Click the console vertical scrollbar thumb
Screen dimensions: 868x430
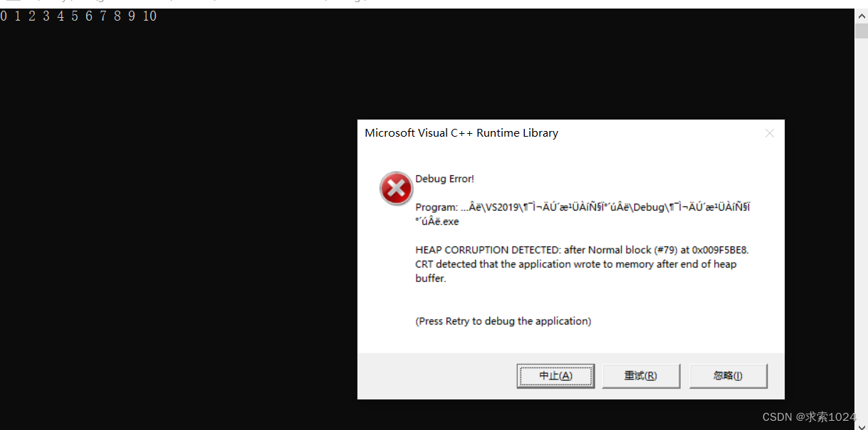point(861,30)
